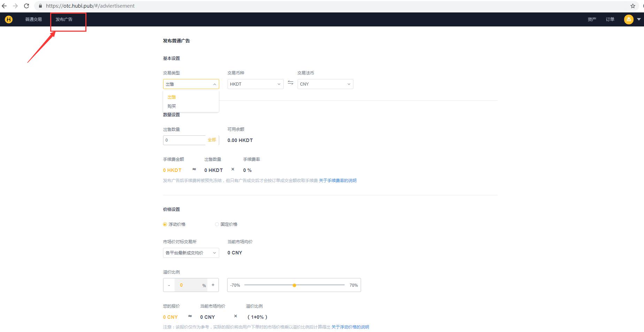This screenshot has height=332, width=644.
Task: Choose 购买 in the dropdown list
Action: click(x=191, y=106)
